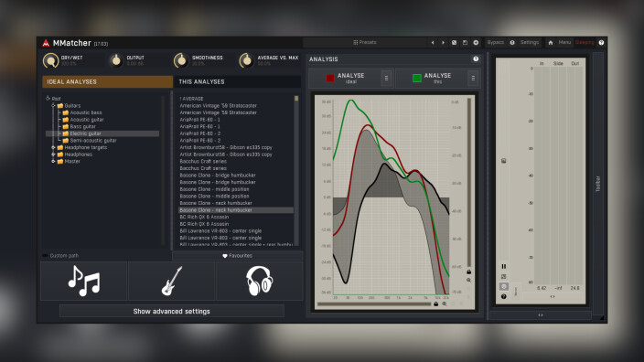Image resolution: width=644 pixels, height=362 pixels.
Task: Open the Analyse ideal options menu
Action: [386, 78]
